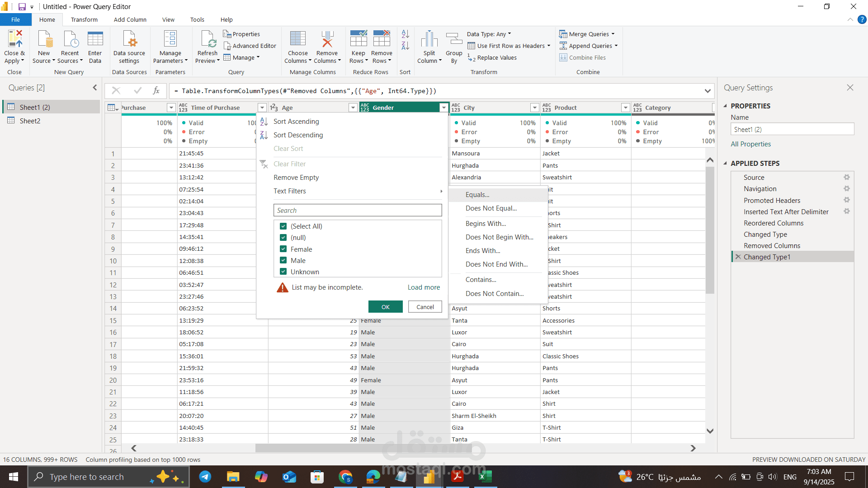Click the Load more link
Image resolution: width=868 pixels, height=488 pixels.
(424, 287)
